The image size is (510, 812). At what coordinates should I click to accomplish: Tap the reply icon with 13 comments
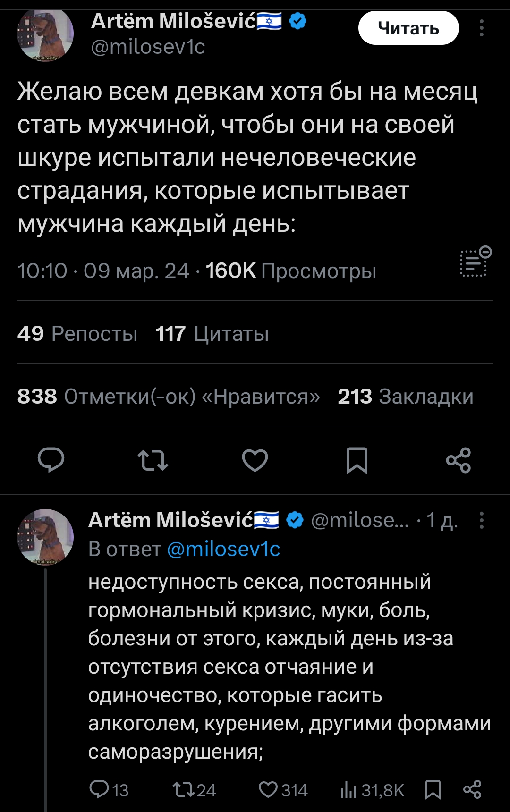coord(109,790)
